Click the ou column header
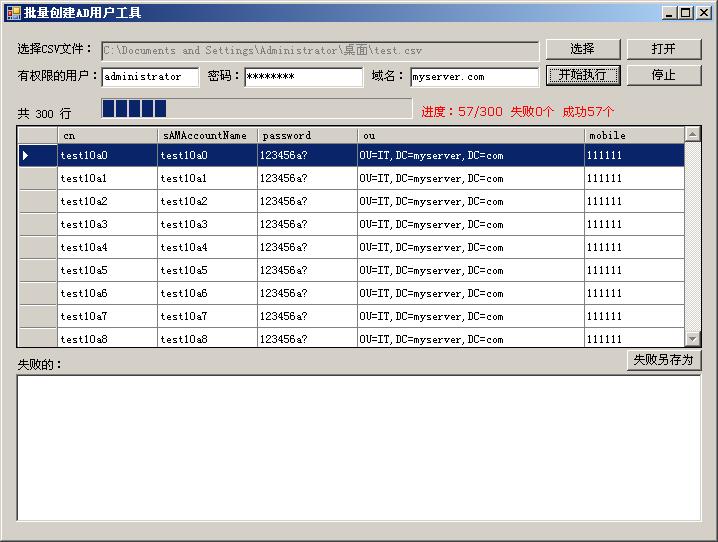The width and height of the screenshot is (718, 542). (470, 135)
